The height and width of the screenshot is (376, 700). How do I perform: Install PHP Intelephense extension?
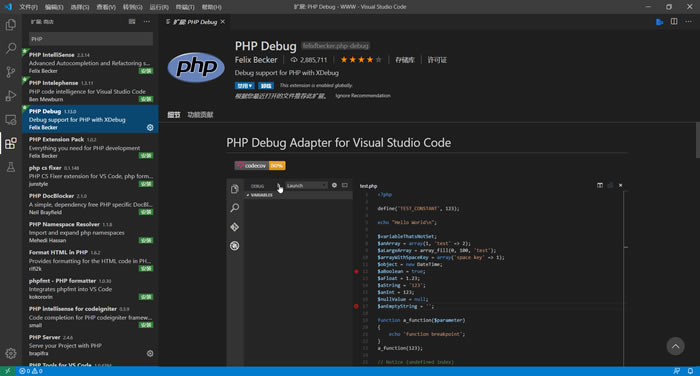[x=146, y=99]
